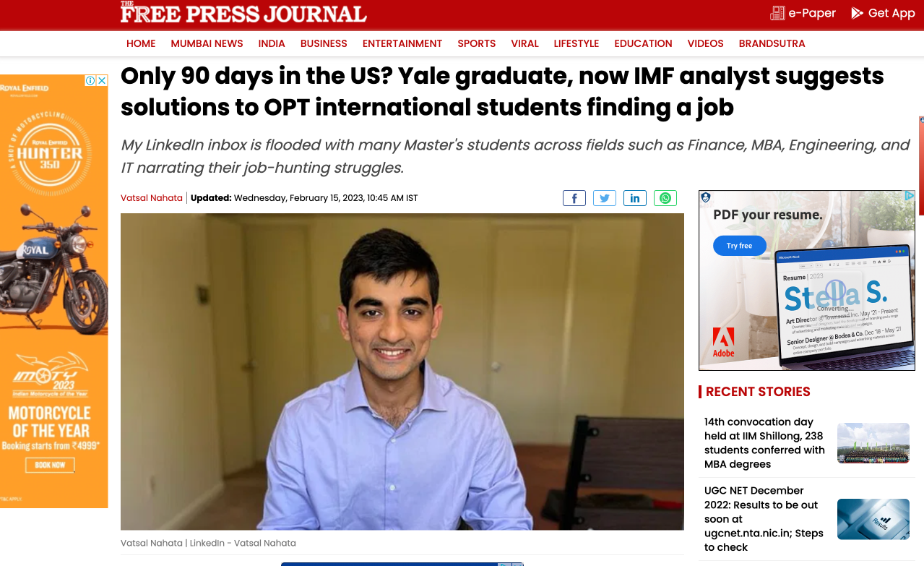This screenshot has width=924, height=566.
Task: Select Brandsutra in navigation bar
Action: (x=772, y=43)
